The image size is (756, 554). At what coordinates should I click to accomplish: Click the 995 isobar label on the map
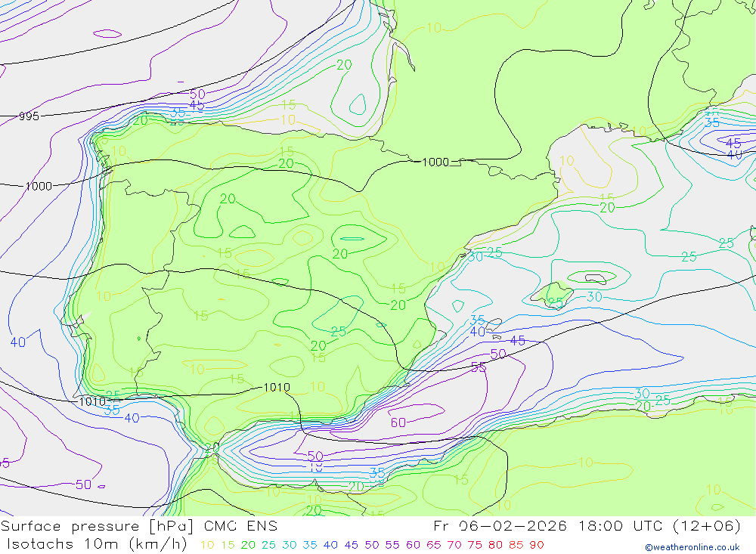pos(29,116)
